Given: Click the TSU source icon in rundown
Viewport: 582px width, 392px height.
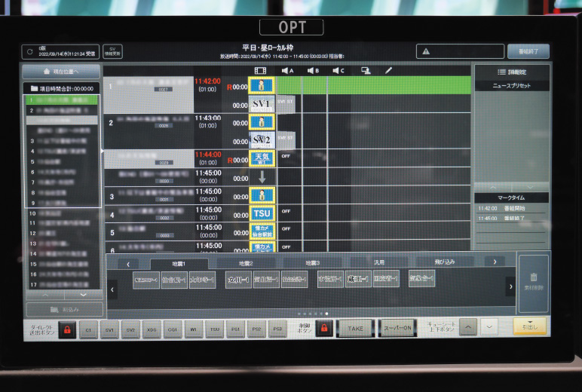Looking at the screenshot, I should pos(261,213).
